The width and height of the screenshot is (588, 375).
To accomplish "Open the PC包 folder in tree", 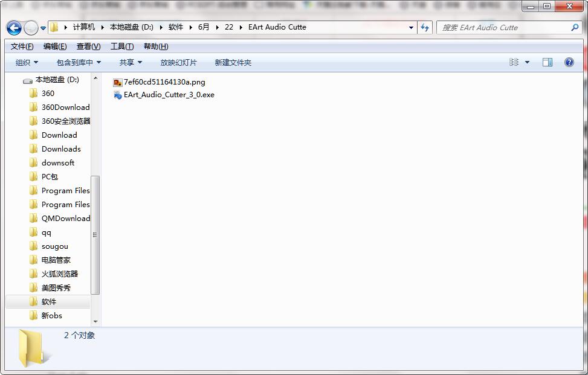I will click(50, 176).
